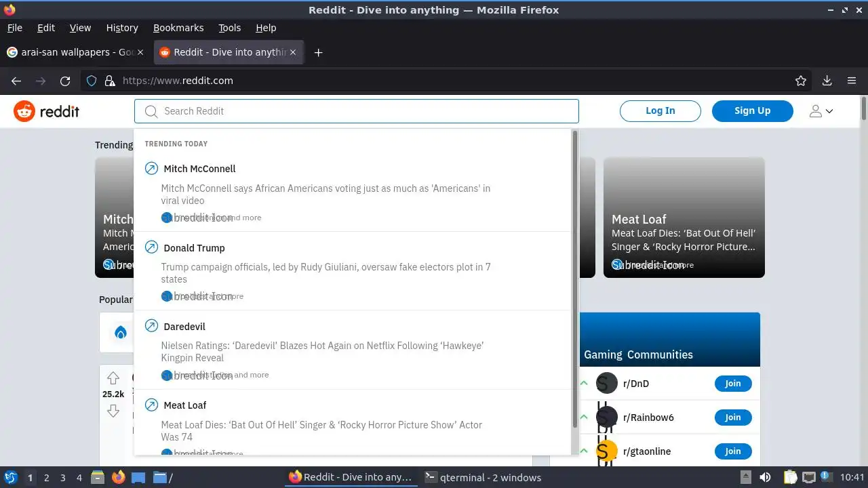Click the Reddit logo icon
Image resolution: width=868 pixels, height=488 pixels.
click(24, 111)
